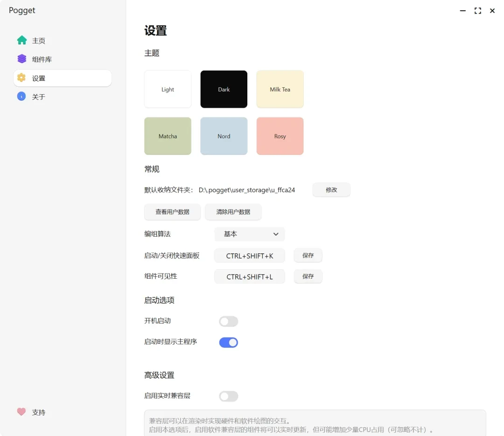Open the 支持 page at sidebar bottom

(63, 412)
